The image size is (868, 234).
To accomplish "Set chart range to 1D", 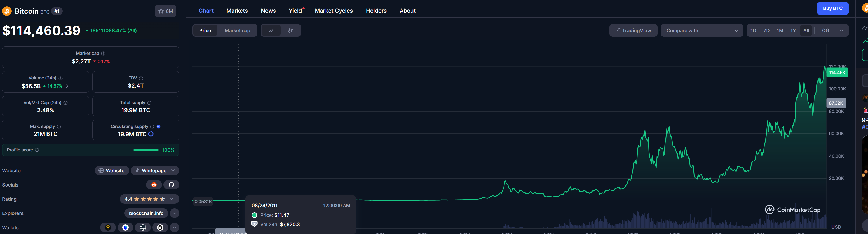I will coord(753,31).
